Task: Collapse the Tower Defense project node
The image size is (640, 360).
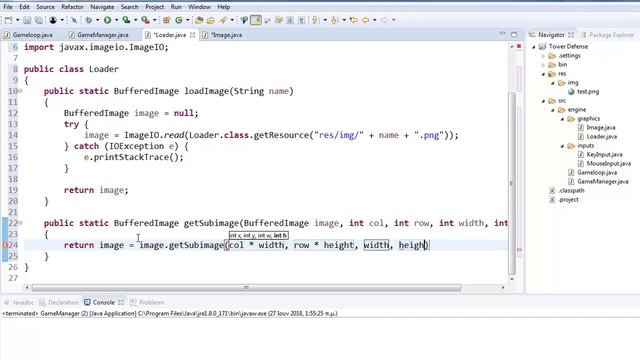Action: coord(533,47)
